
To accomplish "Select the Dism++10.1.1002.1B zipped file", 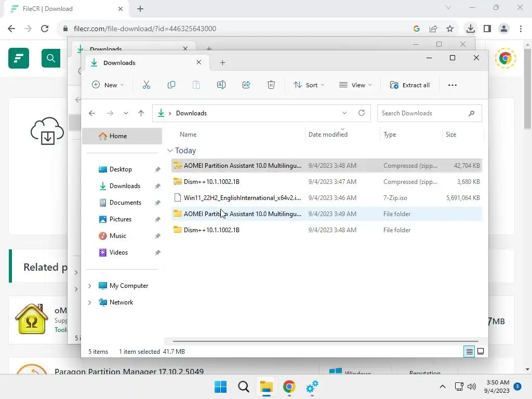I will (326, 182).
